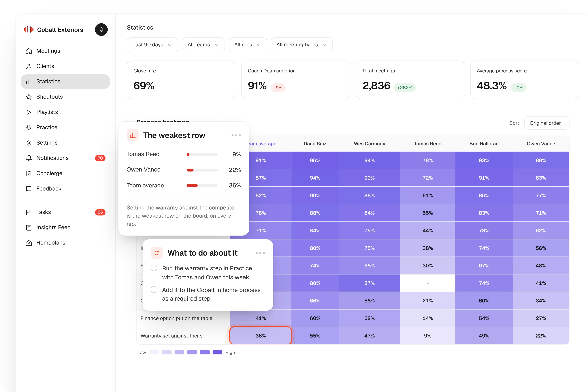Click the Settings gear icon
The width and height of the screenshot is (588, 392).
pyautogui.click(x=29, y=143)
